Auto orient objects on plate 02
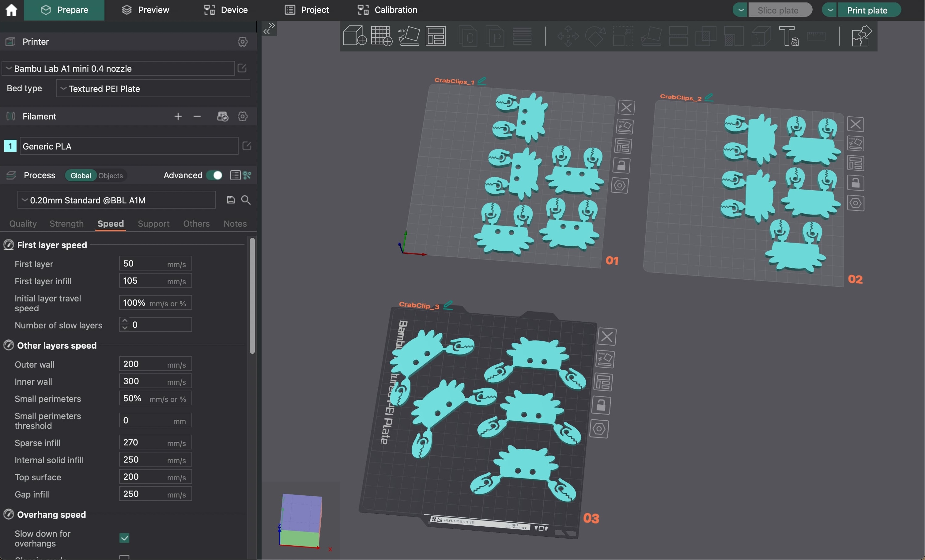The image size is (925, 560). tap(855, 144)
